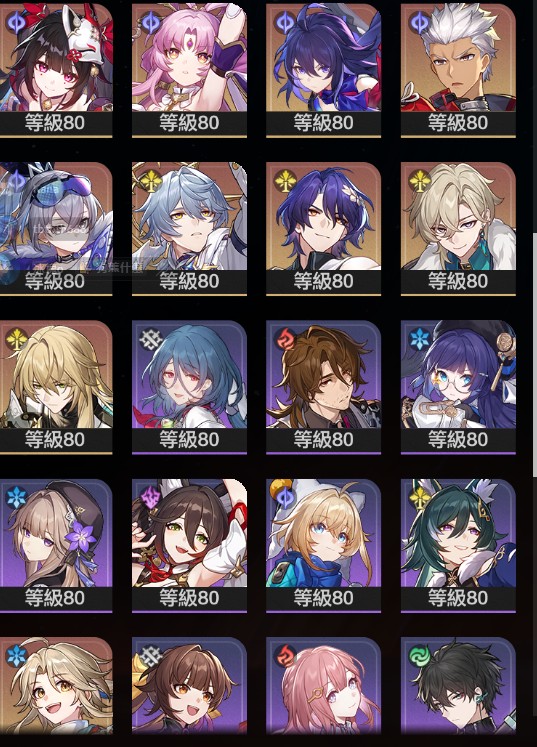
Task: Click Physical icon on teal-haired red-eyed woman
Action: tap(151, 339)
